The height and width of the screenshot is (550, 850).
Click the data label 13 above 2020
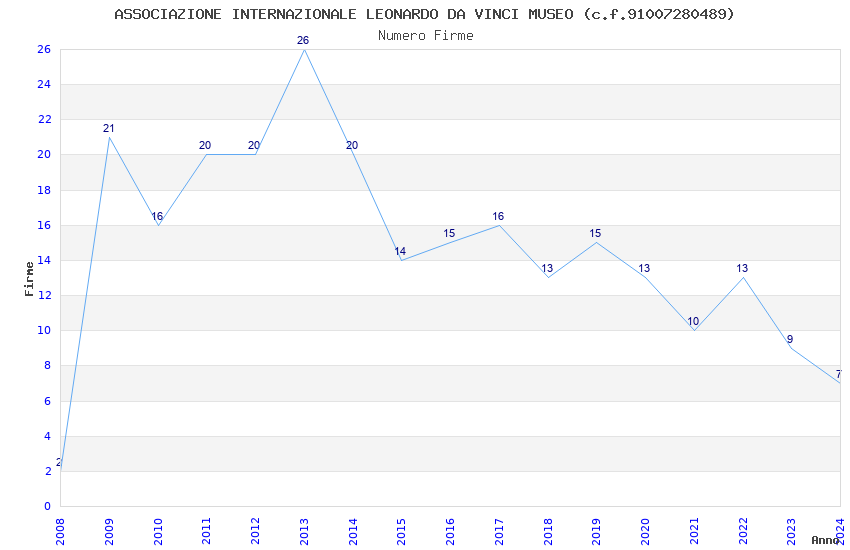[x=644, y=268]
